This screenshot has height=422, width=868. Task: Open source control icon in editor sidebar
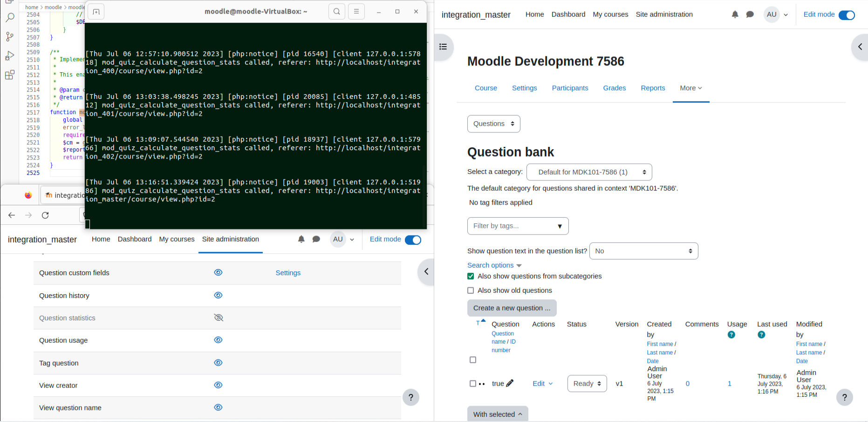[9, 36]
